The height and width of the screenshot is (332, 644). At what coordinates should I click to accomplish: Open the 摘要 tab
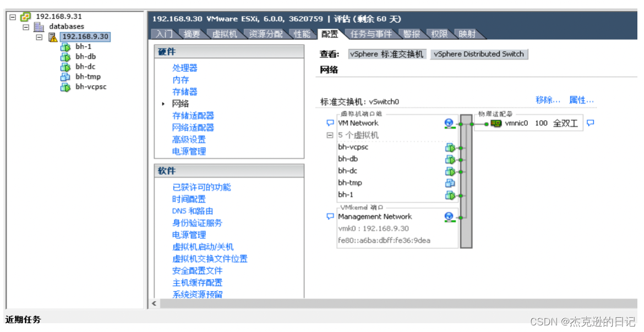pyautogui.click(x=192, y=34)
